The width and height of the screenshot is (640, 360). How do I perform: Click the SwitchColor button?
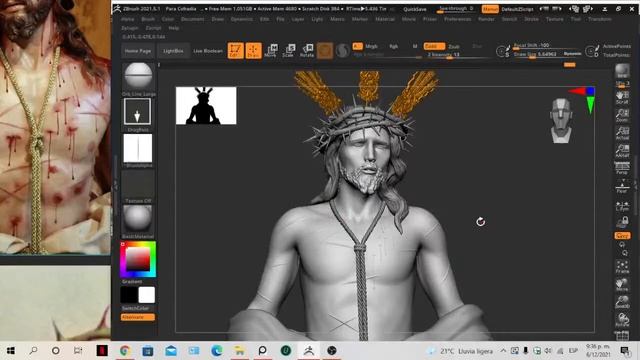(x=135, y=308)
